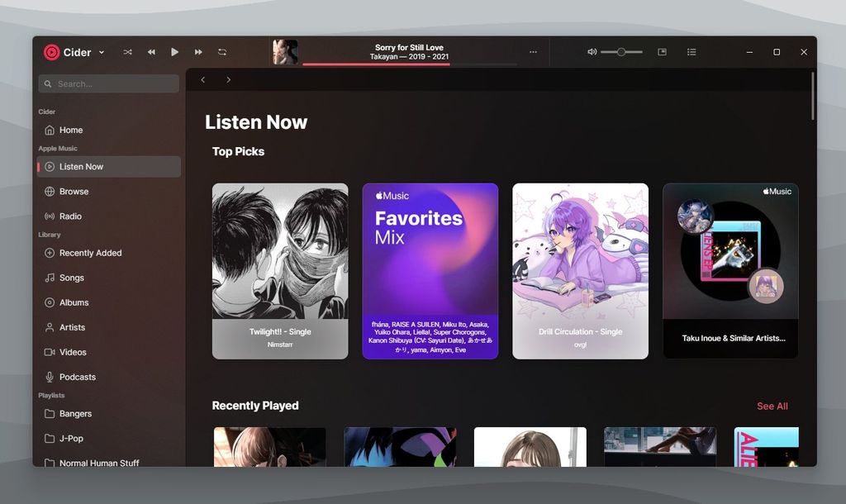The width and height of the screenshot is (846, 504).
Task: Open the more options ellipsis menu
Action: (534, 51)
